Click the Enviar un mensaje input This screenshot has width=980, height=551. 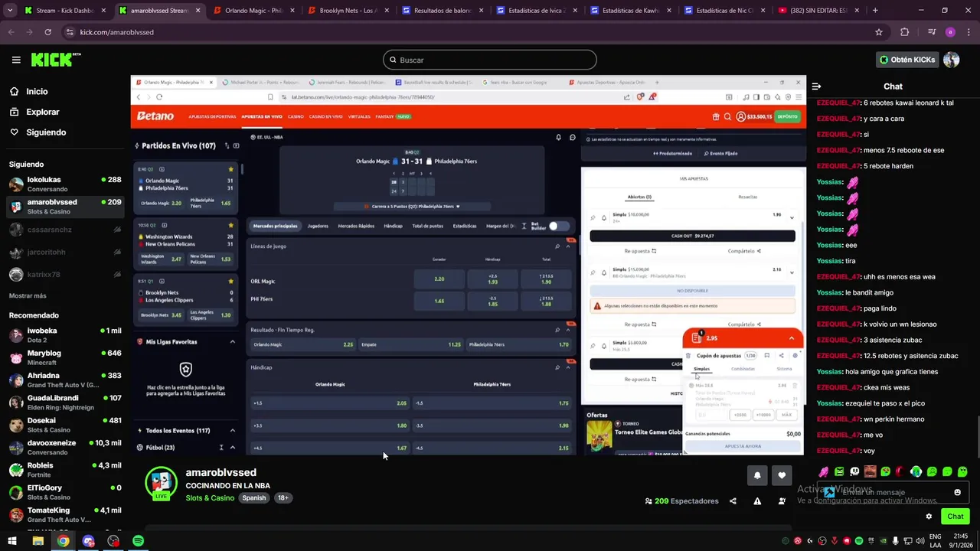[893, 492]
